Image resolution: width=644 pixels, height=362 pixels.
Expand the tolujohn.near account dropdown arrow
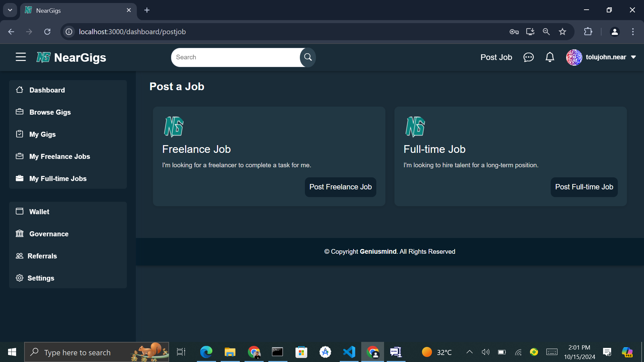click(633, 57)
